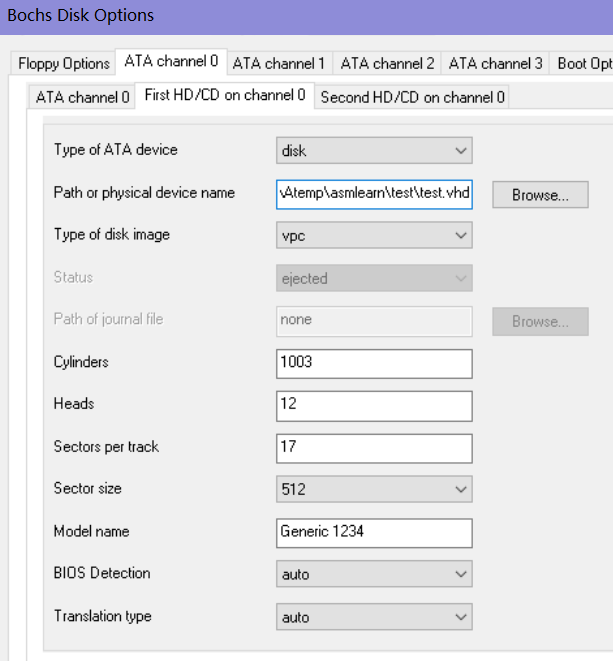This screenshot has height=661, width=613.
Task: Expand the Type of ATA device dropdown
Action: [374, 150]
